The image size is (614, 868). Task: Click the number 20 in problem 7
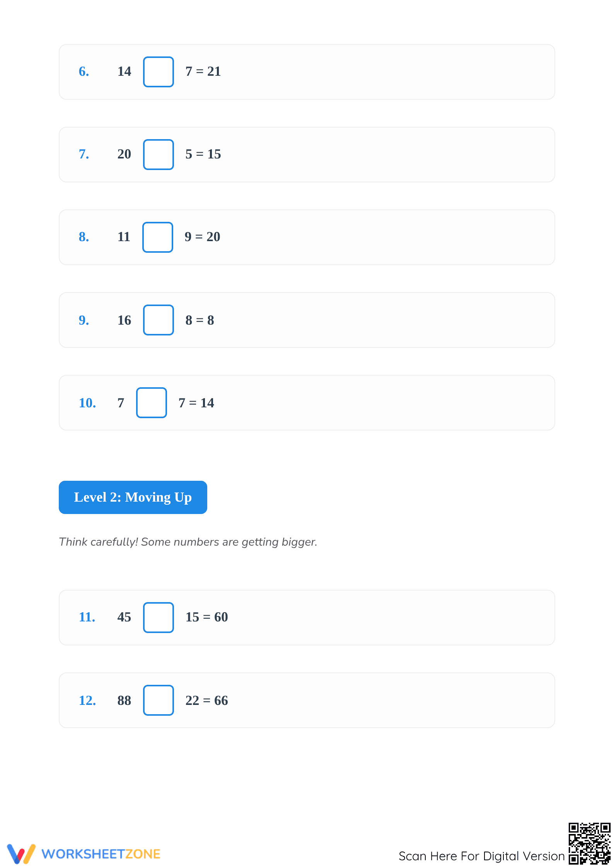click(124, 154)
